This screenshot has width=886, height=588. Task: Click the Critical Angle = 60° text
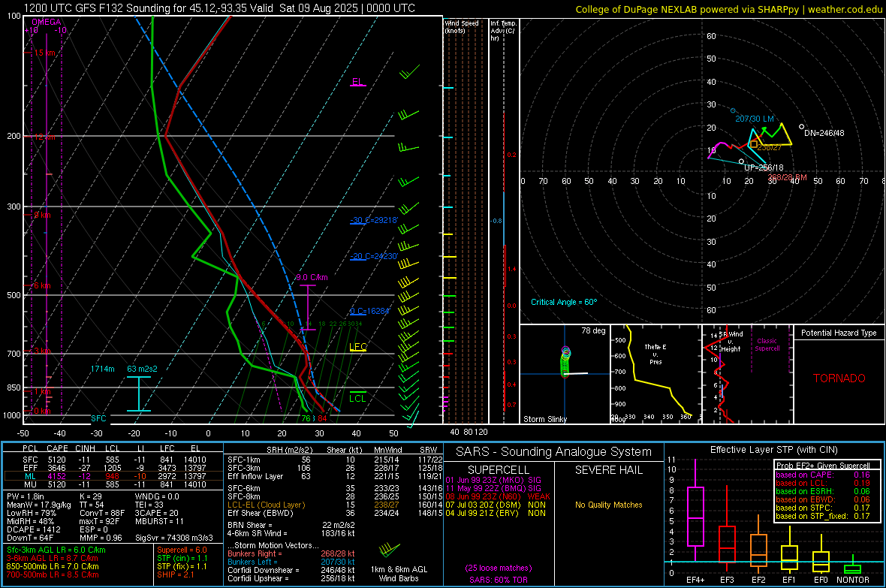click(x=564, y=302)
